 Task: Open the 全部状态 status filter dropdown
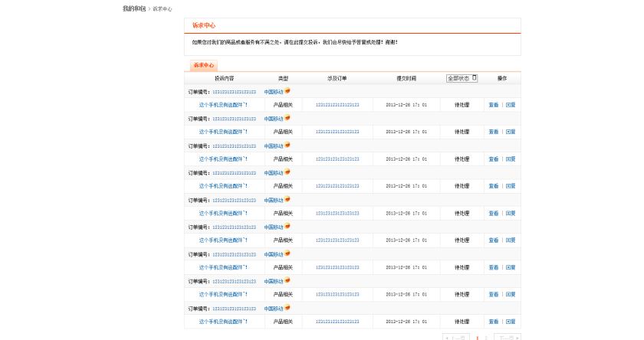pyautogui.click(x=462, y=78)
